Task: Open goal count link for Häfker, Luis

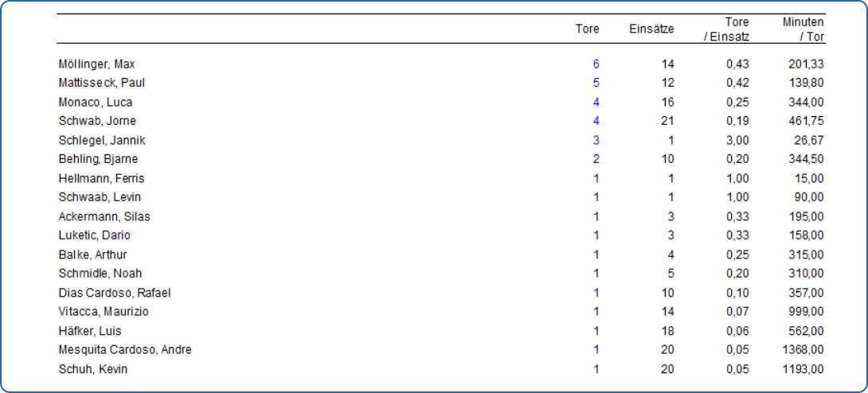Action: [x=596, y=331]
